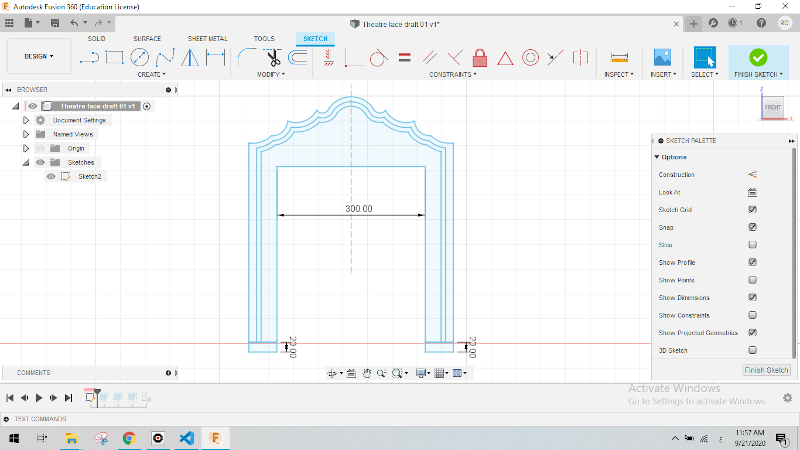
Task: Expand Origin tree node
Action: pyautogui.click(x=26, y=148)
